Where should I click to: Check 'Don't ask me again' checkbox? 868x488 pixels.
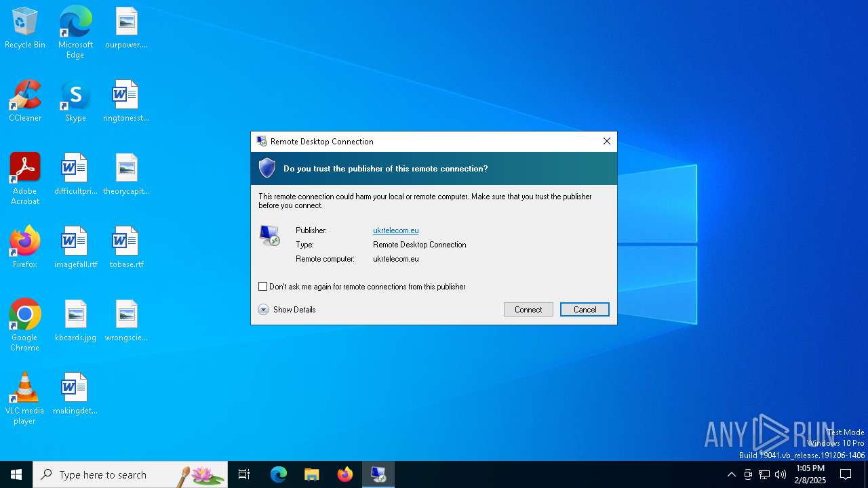pyautogui.click(x=263, y=287)
